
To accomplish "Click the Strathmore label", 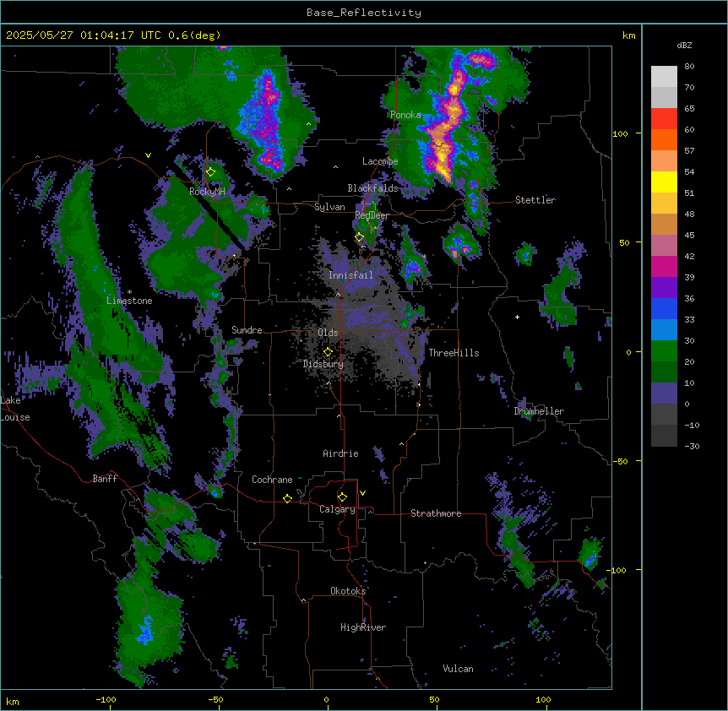I will [x=436, y=513].
